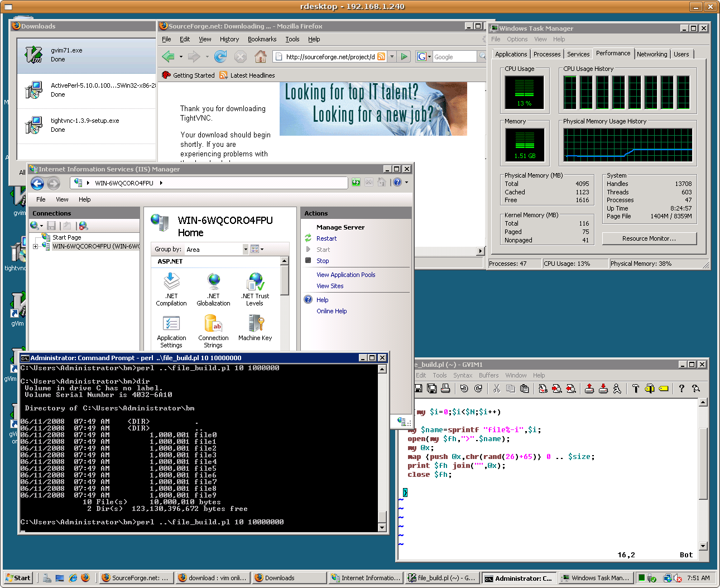This screenshot has height=588, width=720.
Task: Switch to Networking tab in Task Manager
Action: pyautogui.click(x=652, y=54)
